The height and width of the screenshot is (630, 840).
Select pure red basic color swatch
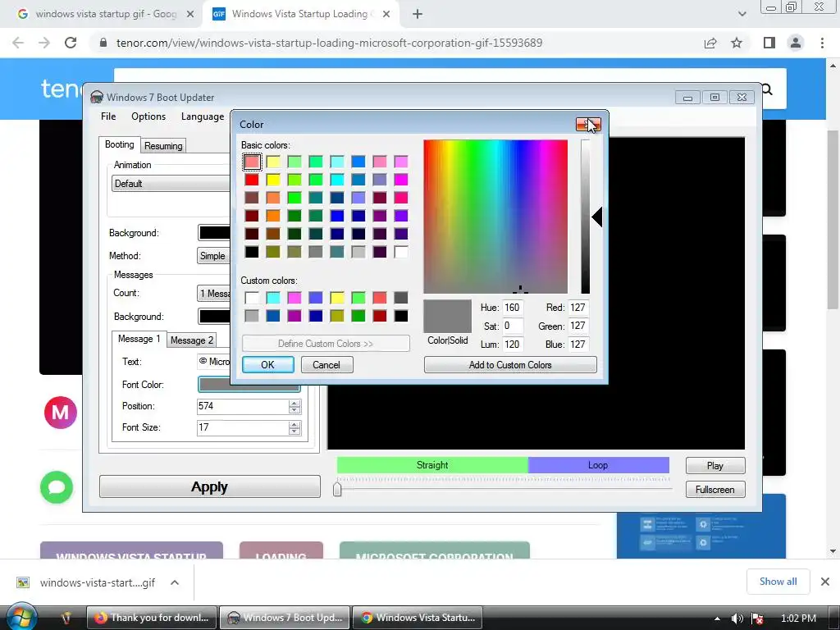click(x=251, y=180)
